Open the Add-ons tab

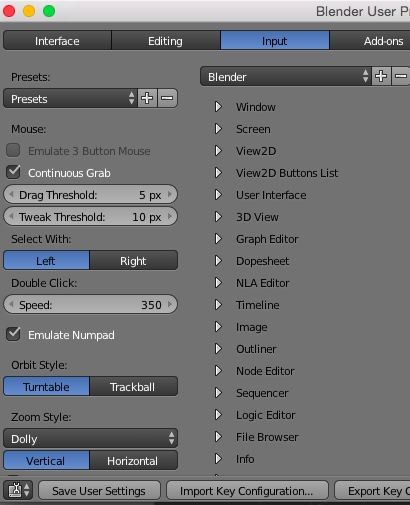tap(370, 40)
